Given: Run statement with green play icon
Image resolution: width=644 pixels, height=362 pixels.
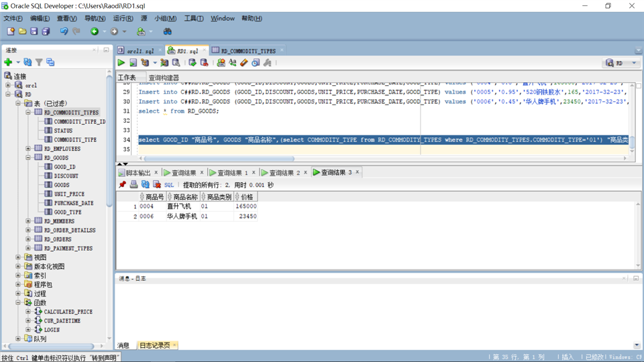Looking at the screenshot, I should [x=121, y=63].
